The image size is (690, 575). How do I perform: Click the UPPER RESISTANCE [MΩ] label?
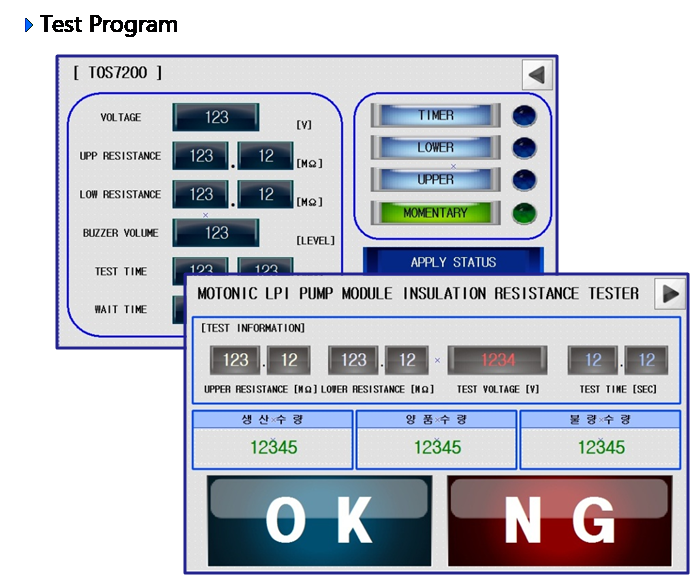[x=261, y=389]
